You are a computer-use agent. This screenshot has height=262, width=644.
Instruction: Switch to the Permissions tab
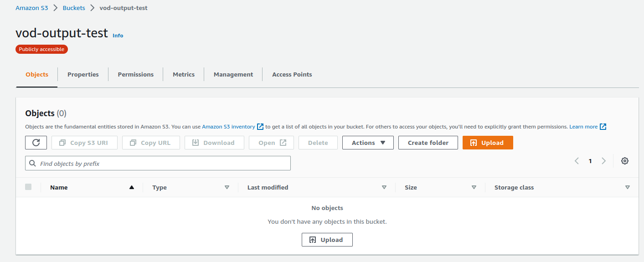[x=135, y=74]
